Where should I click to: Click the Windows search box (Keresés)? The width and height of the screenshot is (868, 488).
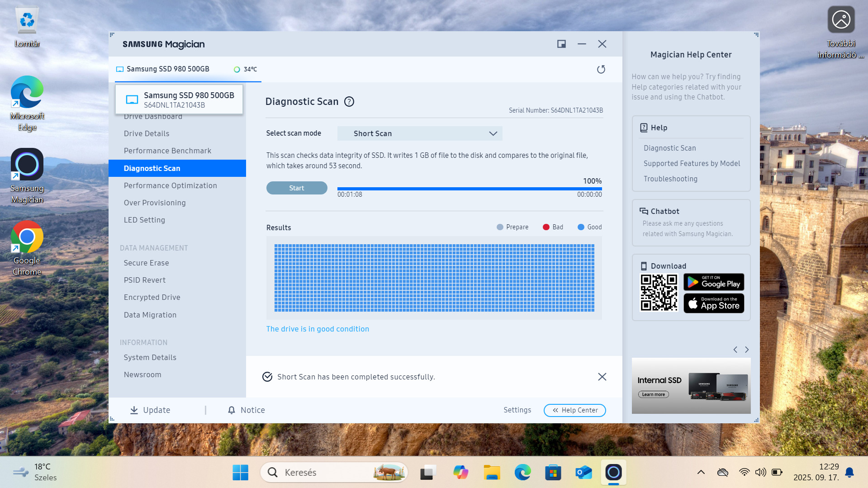(x=334, y=473)
